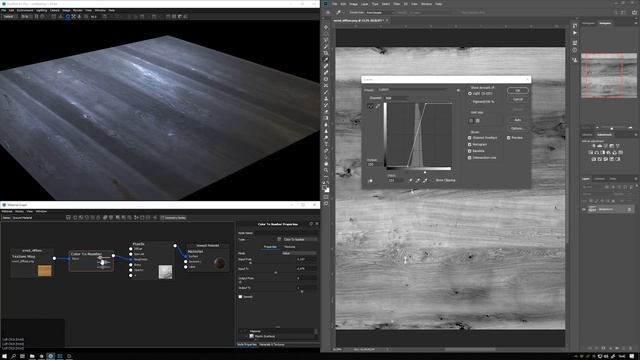Click Photoshop foreground color swatch
Image resolution: width=640 pixels, height=360 pixels.
click(325, 188)
